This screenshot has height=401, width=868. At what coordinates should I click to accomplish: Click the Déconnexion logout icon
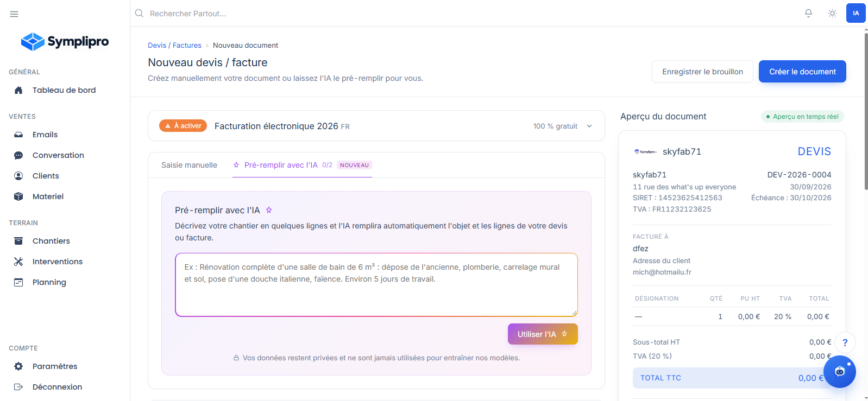[18, 387]
